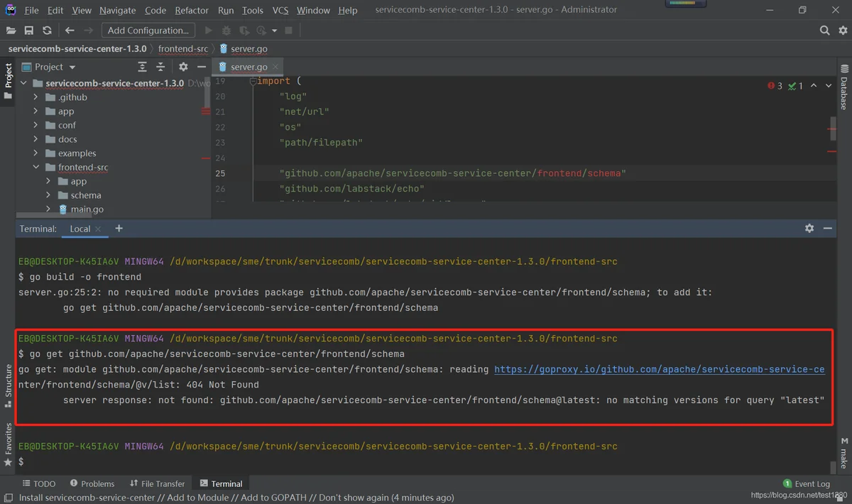Click the terminal prompt input line
The width and height of the screenshot is (852, 504).
[x=423, y=461]
